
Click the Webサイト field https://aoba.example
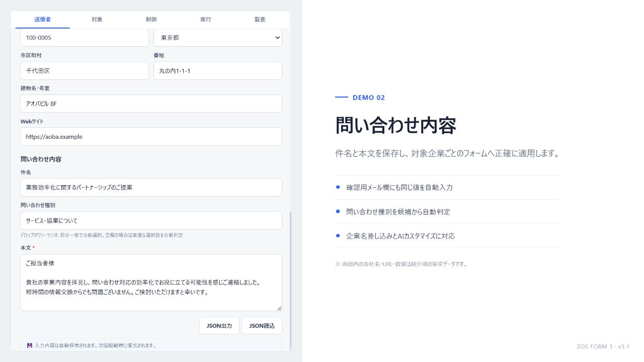coord(151,137)
